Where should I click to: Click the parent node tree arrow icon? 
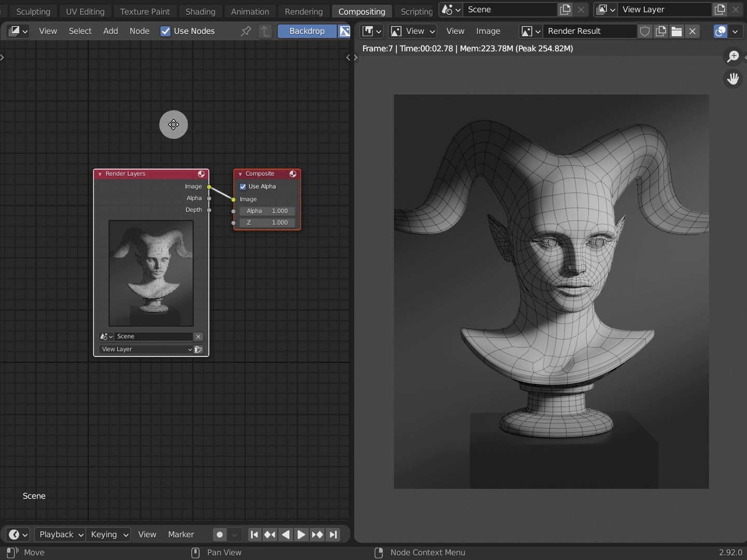(265, 31)
